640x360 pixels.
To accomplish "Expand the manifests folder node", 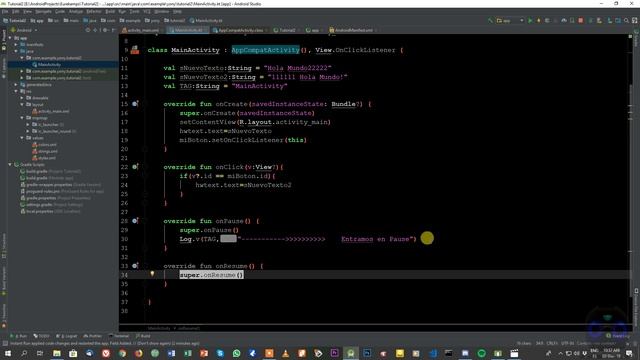I will tap(16, 44).
